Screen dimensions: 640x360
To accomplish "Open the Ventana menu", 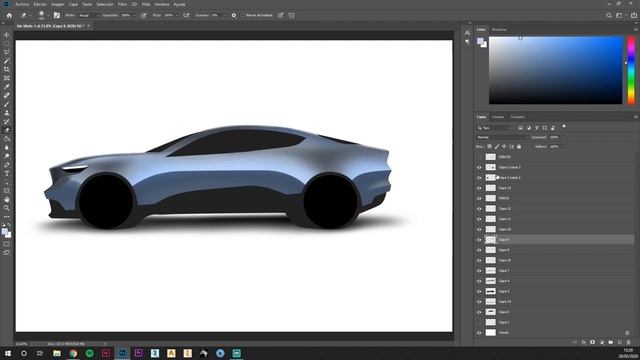I will coord(162,4).
